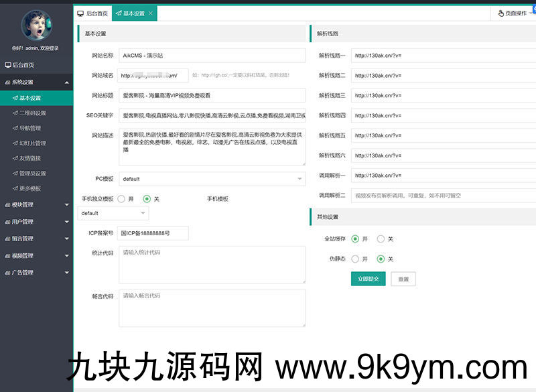Click the 重置 reset button

(x=403, y=279)
